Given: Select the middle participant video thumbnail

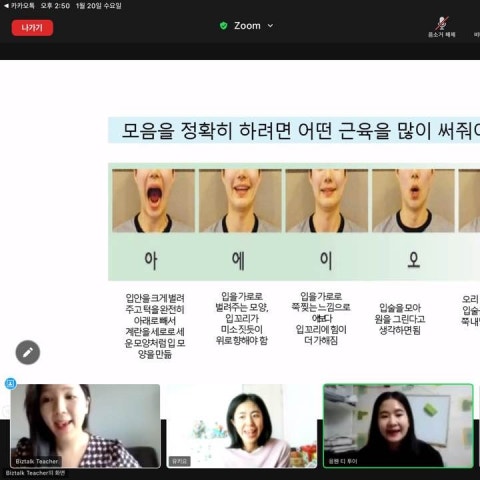Looking at the screenshot, I should 242,426.
